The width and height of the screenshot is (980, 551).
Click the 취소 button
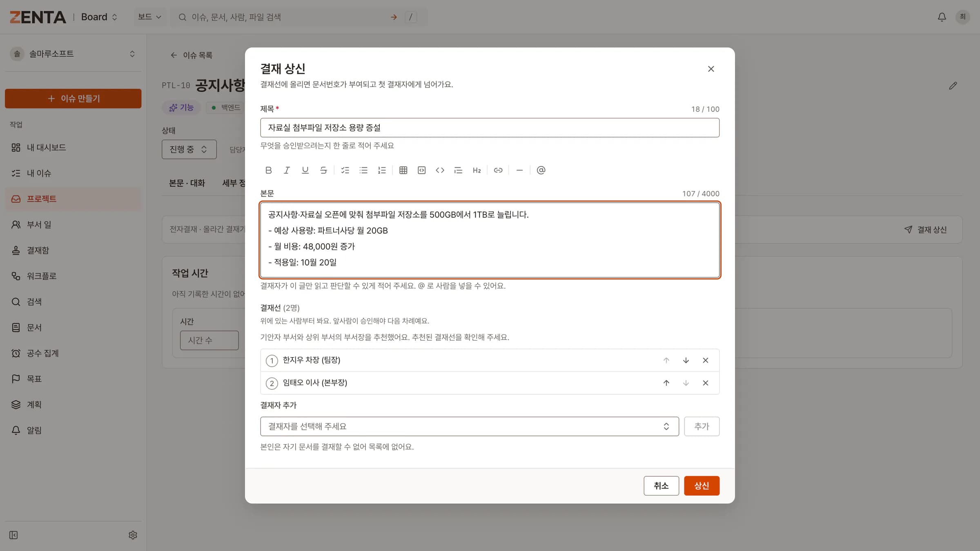[661, 486]
